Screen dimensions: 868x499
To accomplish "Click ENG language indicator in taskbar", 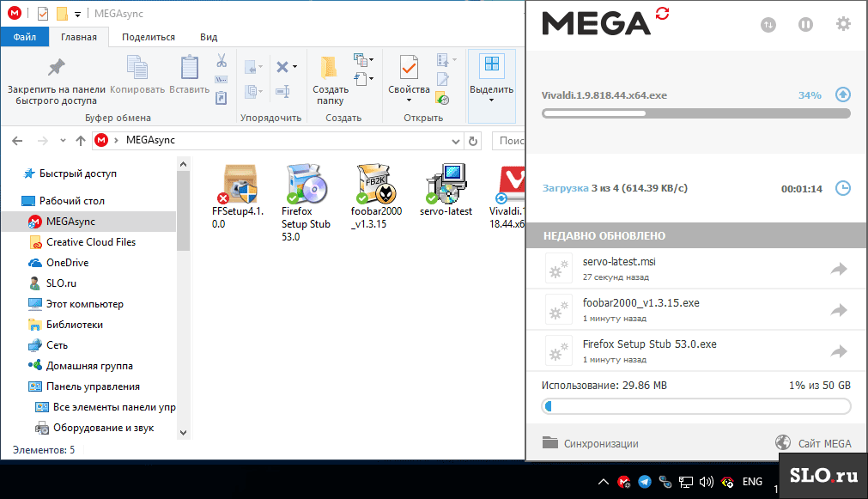I will click(752, 482).
